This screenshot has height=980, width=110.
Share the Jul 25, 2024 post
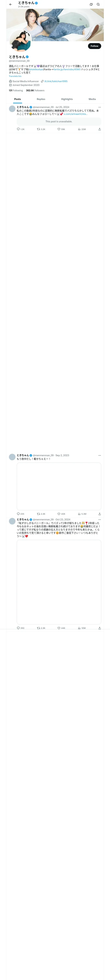99,129
